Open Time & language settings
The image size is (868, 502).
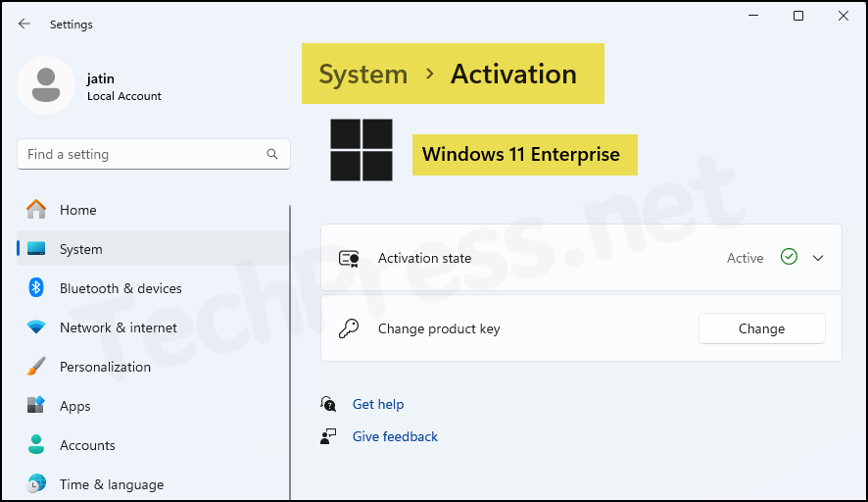[x=153, y=484]
